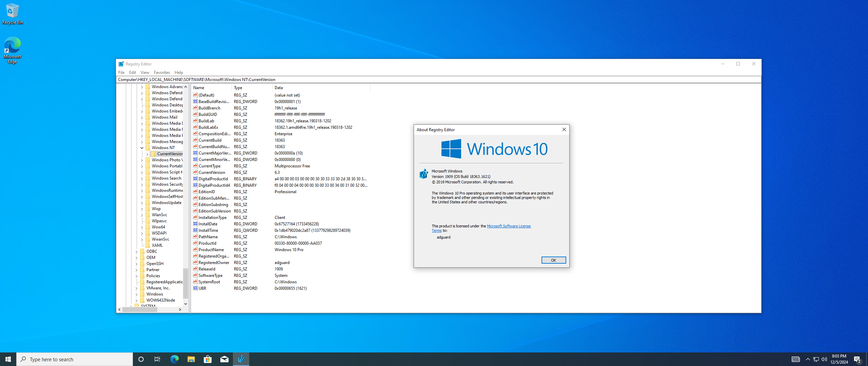This screenshot has width=868, height=366.
Task: Click the registry path address bar
Action: pos(438,80)
